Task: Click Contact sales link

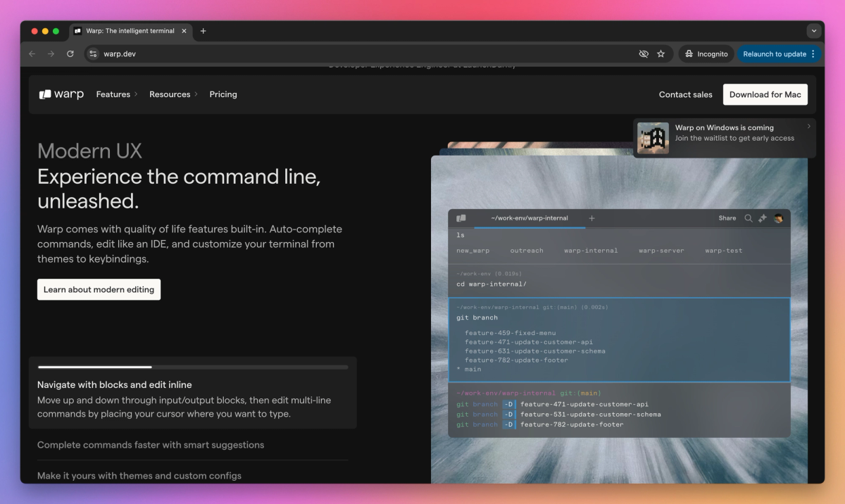Action: [685, 94]
